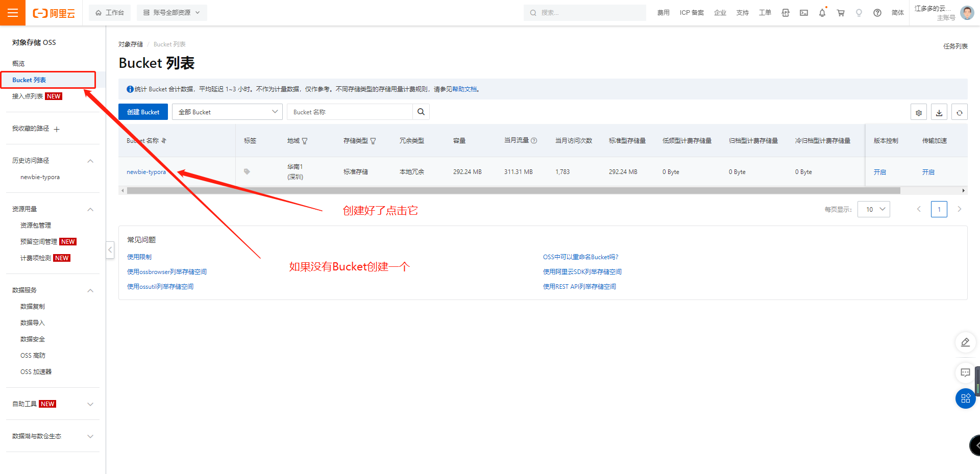Enable 传输加速 for newbie-typora
Screen dimensions: 980x474
(x=928, y=172)
